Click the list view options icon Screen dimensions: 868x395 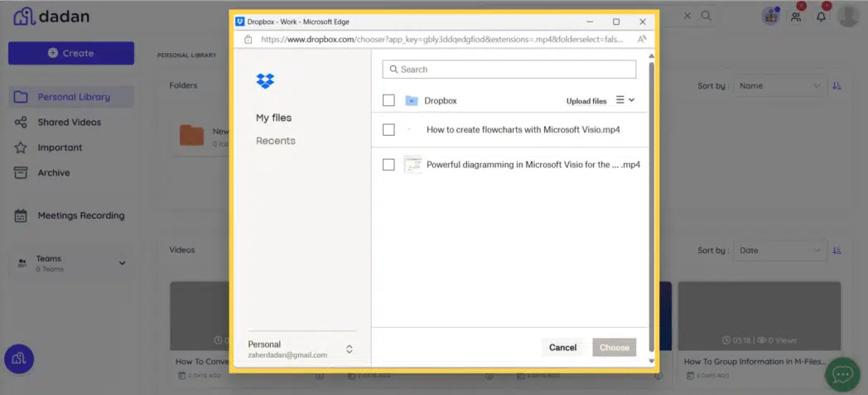click(624, 100)
